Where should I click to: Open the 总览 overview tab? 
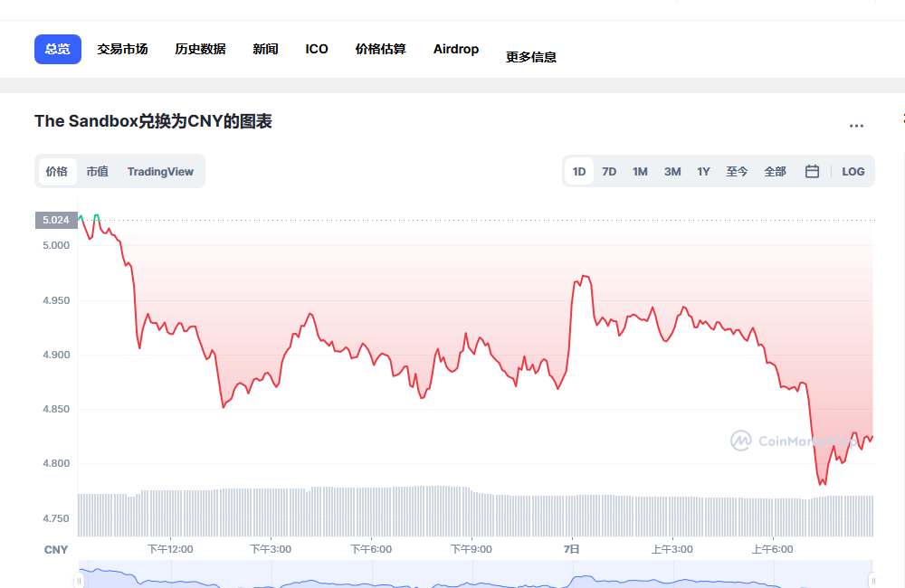pos(58,49)
